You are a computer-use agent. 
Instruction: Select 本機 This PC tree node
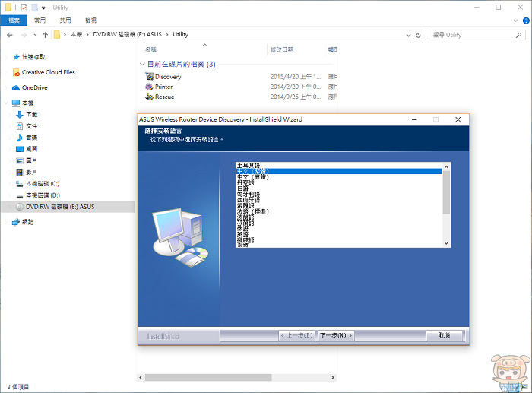(x=28, y=103)
